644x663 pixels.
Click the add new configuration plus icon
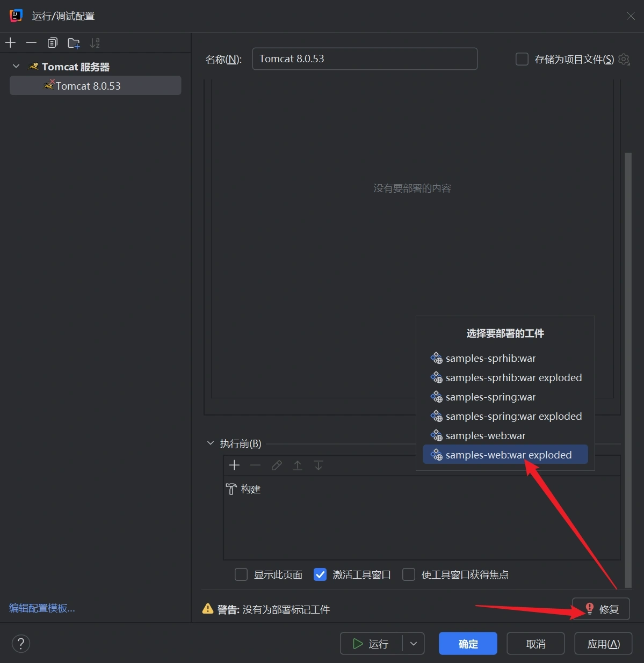pyautogui.click(x=11, y=43)
